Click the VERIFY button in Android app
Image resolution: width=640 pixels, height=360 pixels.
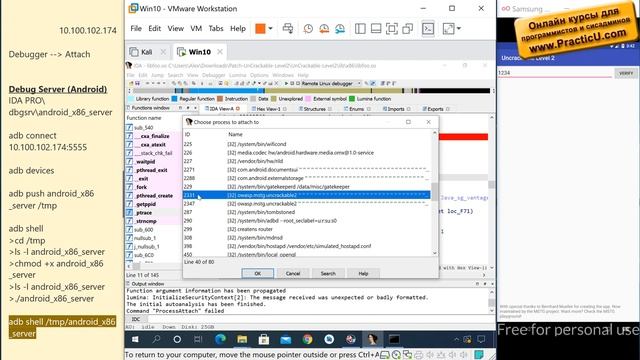click(626, 73)
